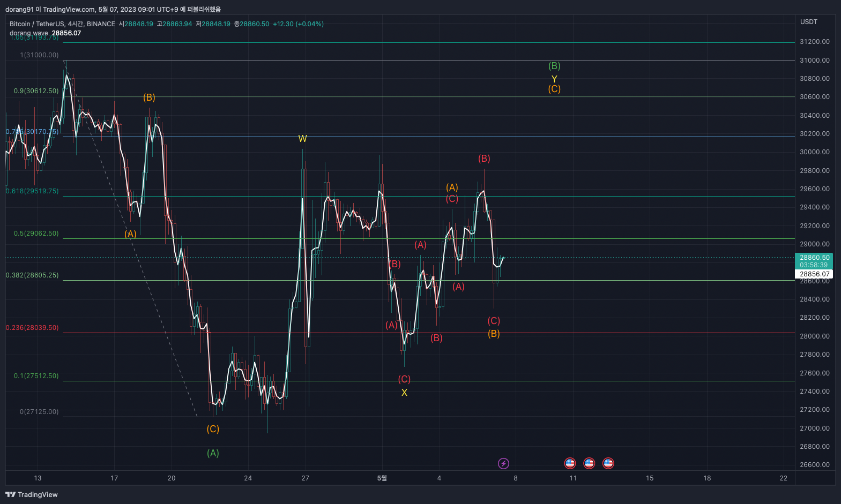The height and width of the screenshot is (504, 841).
Task: Click the BINANCE exchange label
Action: (101, 24)
